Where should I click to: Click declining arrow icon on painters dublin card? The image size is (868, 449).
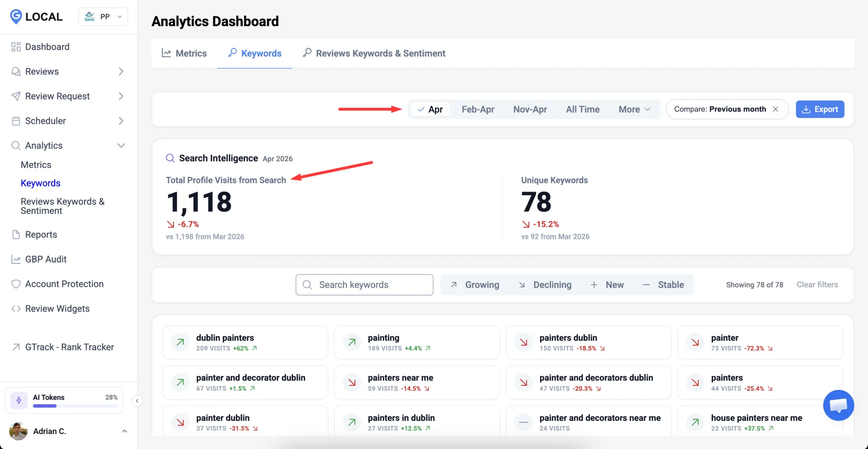pyautogui.click(x=524, y=342)
